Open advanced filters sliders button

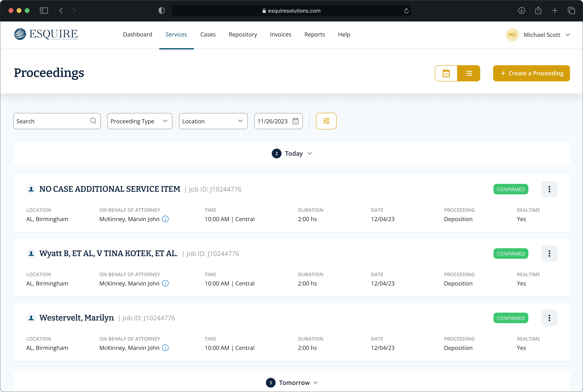click(x=326, y=121)
